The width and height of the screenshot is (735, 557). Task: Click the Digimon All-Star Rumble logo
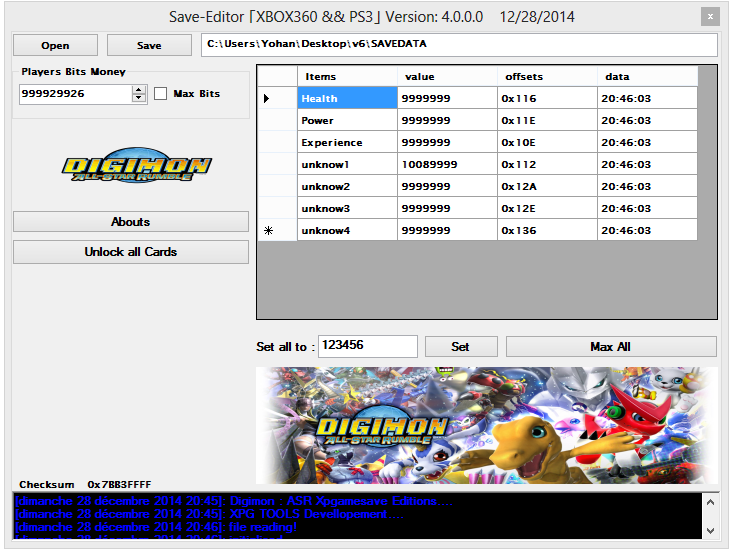[x=136, y=168]
